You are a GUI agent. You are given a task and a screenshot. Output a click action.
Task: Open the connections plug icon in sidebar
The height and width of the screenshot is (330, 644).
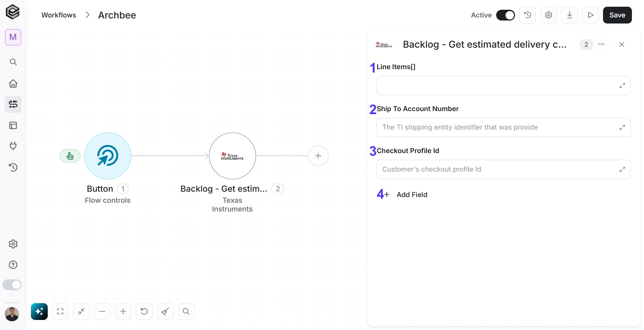coord(13,146)
